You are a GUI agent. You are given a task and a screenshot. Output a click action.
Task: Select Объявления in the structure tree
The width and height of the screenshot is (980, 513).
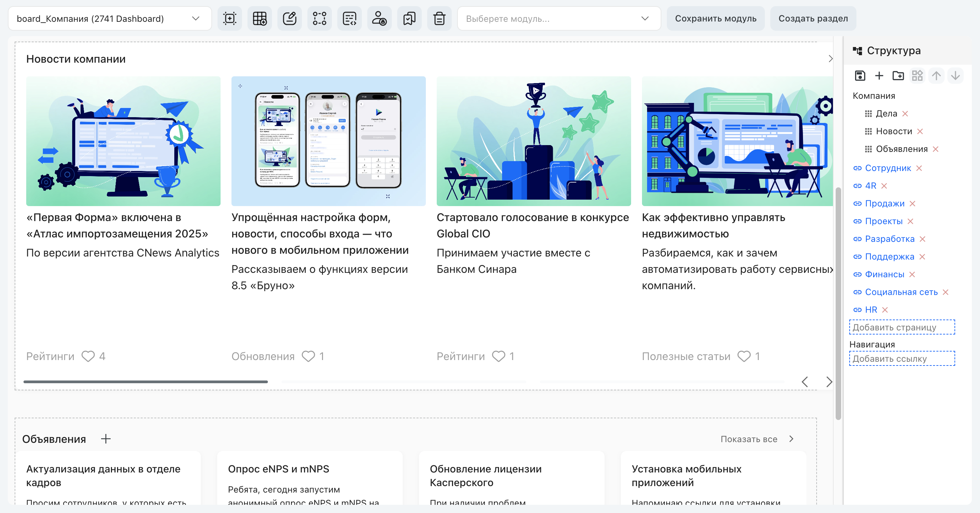tap(902, 149)
